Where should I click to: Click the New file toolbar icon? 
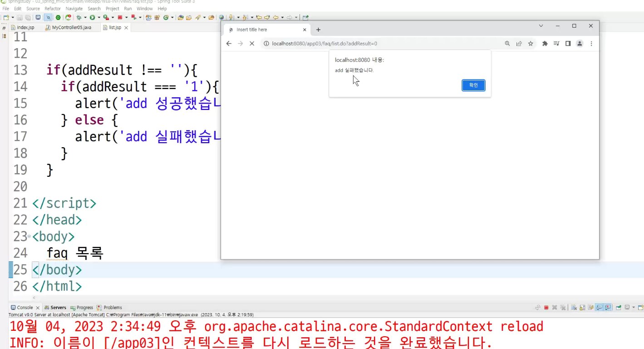coord(5,17)
